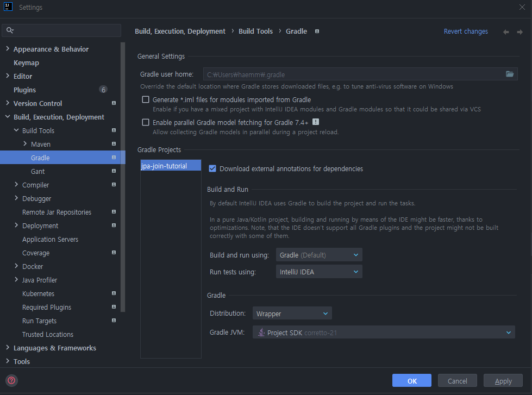Click Build Tools in the breadcrumb

coord(255,31)
